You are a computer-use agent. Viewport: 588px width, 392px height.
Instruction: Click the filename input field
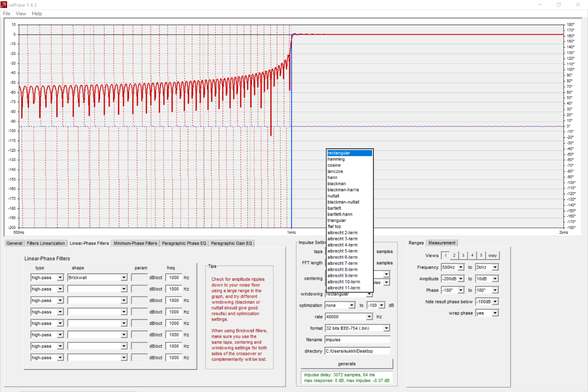click(x=357, y=340)
